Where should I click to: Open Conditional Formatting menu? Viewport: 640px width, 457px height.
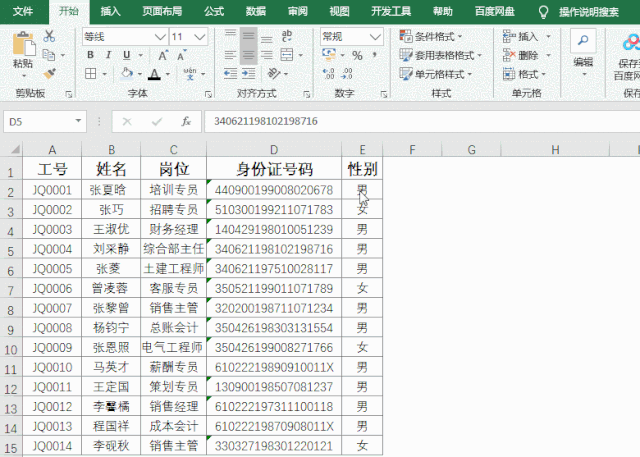431,36
